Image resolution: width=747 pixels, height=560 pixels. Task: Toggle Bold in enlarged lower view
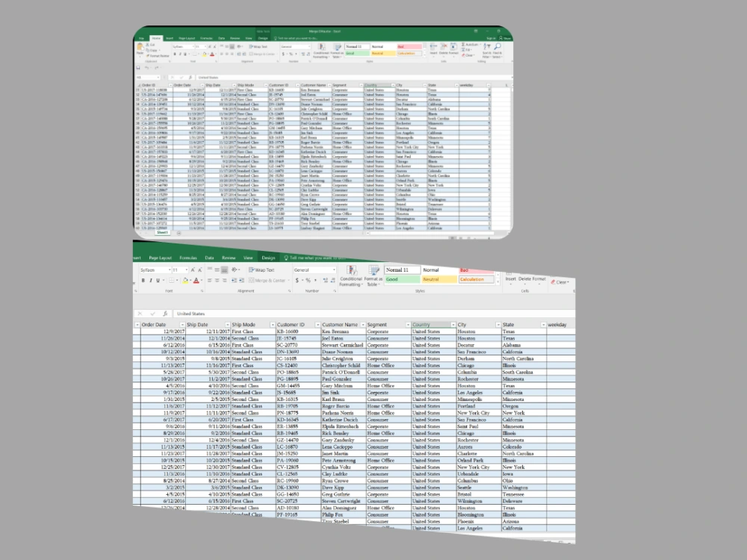pyautogui.click(x=143, y=281)
